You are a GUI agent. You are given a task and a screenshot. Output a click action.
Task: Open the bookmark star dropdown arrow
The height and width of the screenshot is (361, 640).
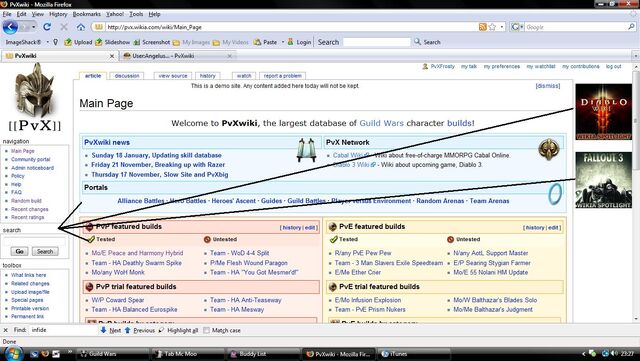point(502,27)
